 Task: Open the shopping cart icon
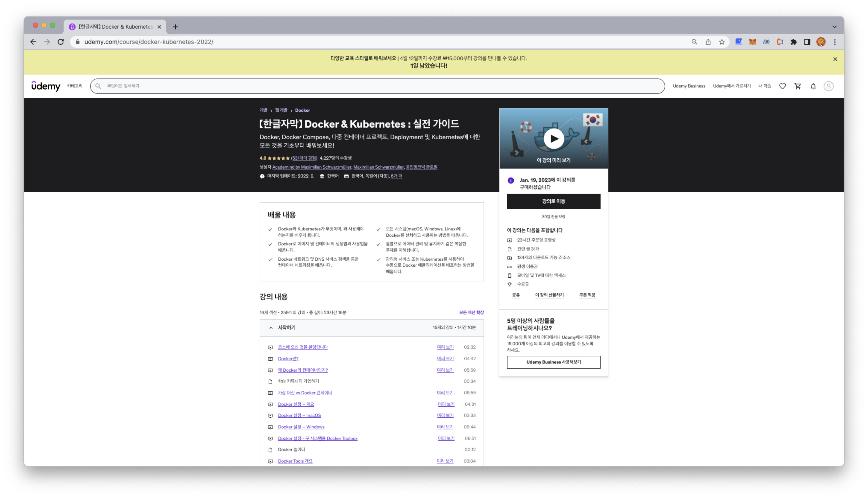coord(798,86)
